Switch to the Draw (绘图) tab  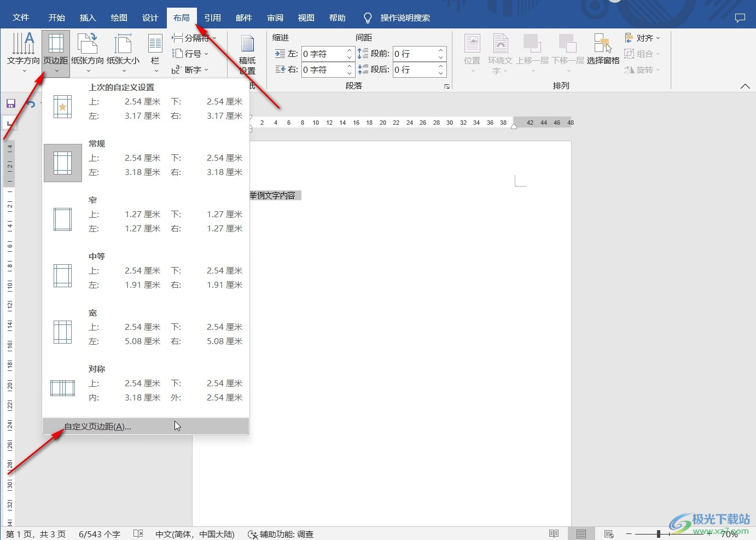[x=119, y=18]
